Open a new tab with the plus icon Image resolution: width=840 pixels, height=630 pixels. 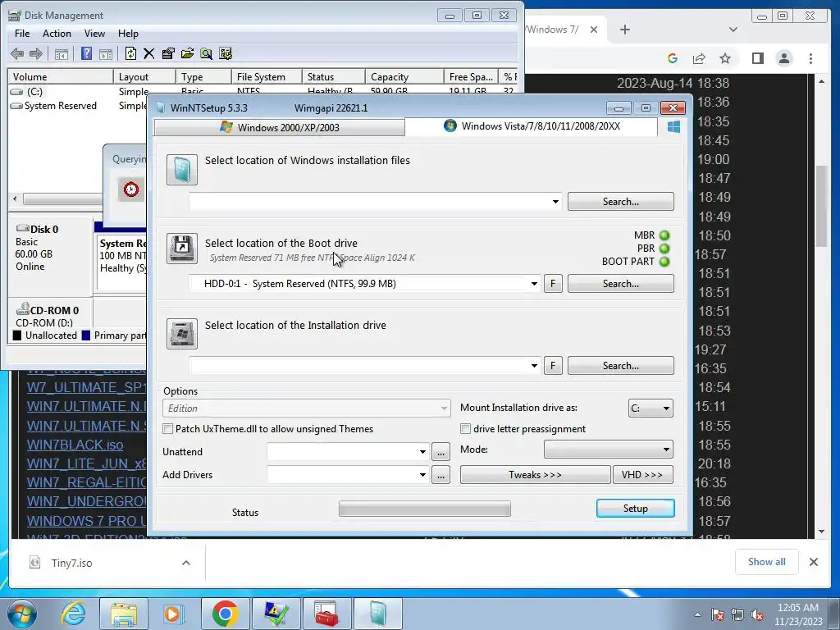pyautogui.click(x=624, y=30)
